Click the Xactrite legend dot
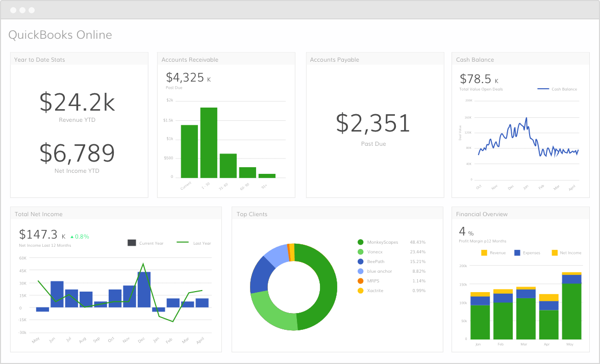 click(360, 290)
